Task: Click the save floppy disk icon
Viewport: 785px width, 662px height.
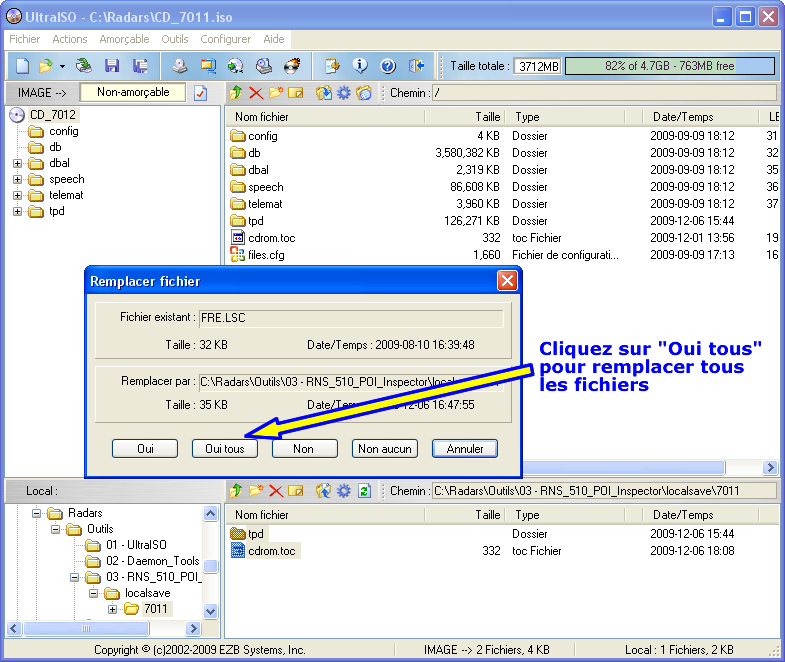Action: click(x=112, y=66)
